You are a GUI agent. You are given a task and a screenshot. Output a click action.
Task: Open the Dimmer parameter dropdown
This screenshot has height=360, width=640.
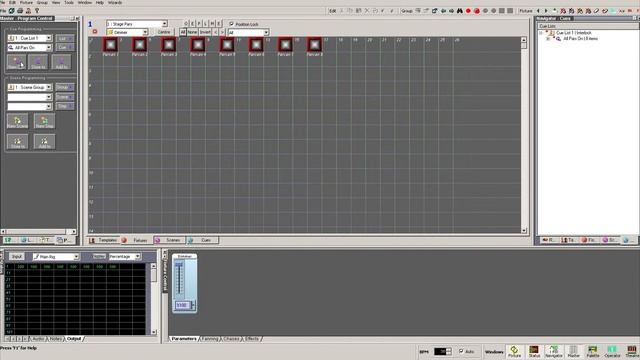click(x=145, y=32)
